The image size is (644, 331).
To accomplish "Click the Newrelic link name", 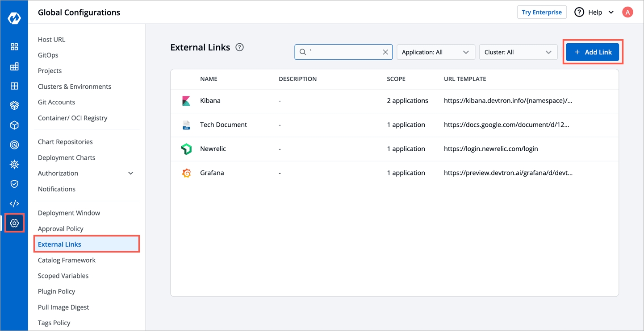I will [x=213, y=149].
